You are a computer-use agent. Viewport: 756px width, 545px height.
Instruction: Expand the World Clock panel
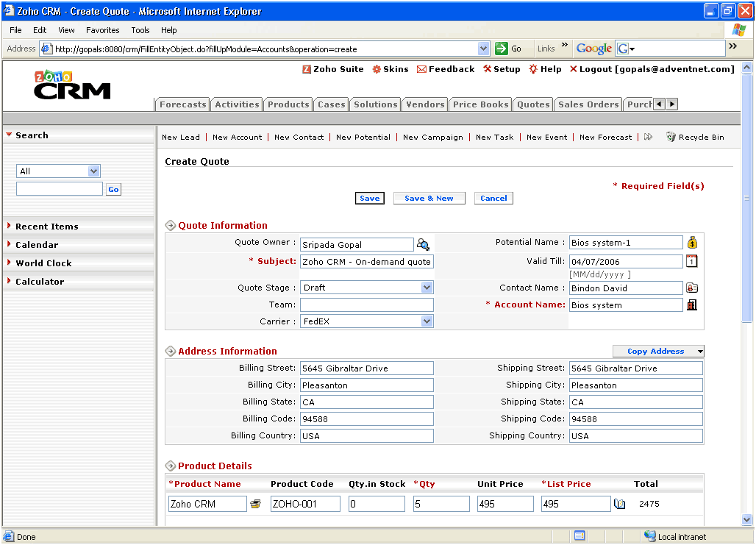click(x=44, y=263)
